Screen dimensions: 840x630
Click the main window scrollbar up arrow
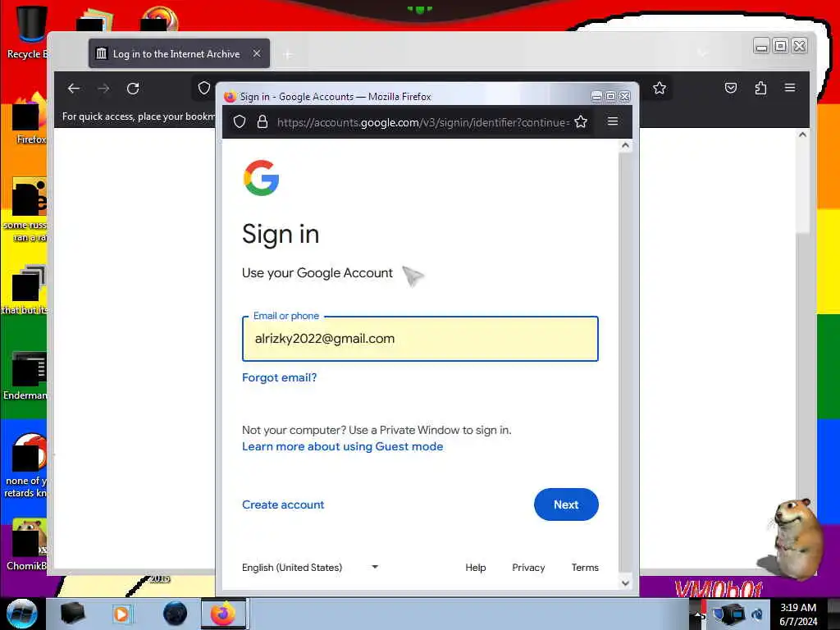(802, 135)
